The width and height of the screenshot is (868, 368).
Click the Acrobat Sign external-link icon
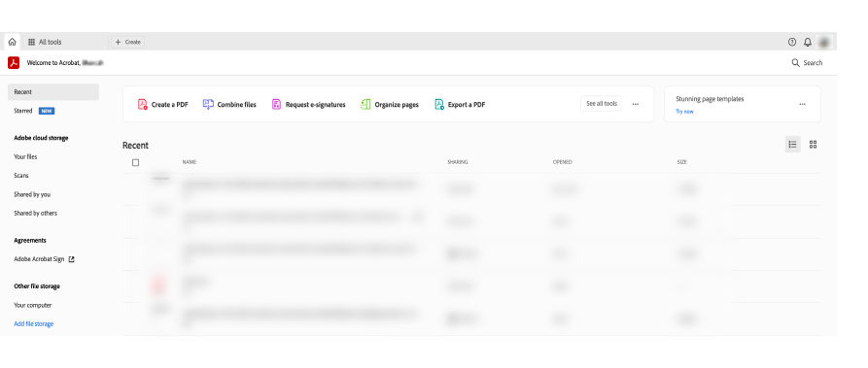tap(71, 259)
